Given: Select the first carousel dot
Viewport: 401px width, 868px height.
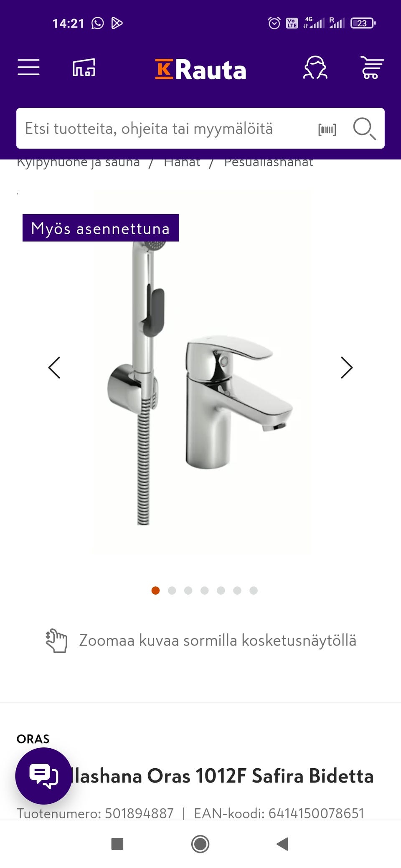Looking at the screenshot, I should coord(155,590).
